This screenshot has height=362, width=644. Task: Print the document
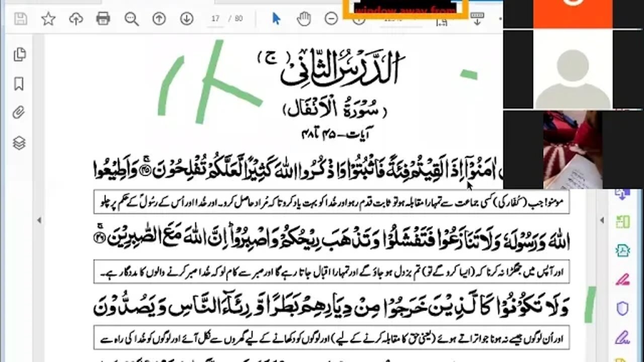click(x=103, y=20)
